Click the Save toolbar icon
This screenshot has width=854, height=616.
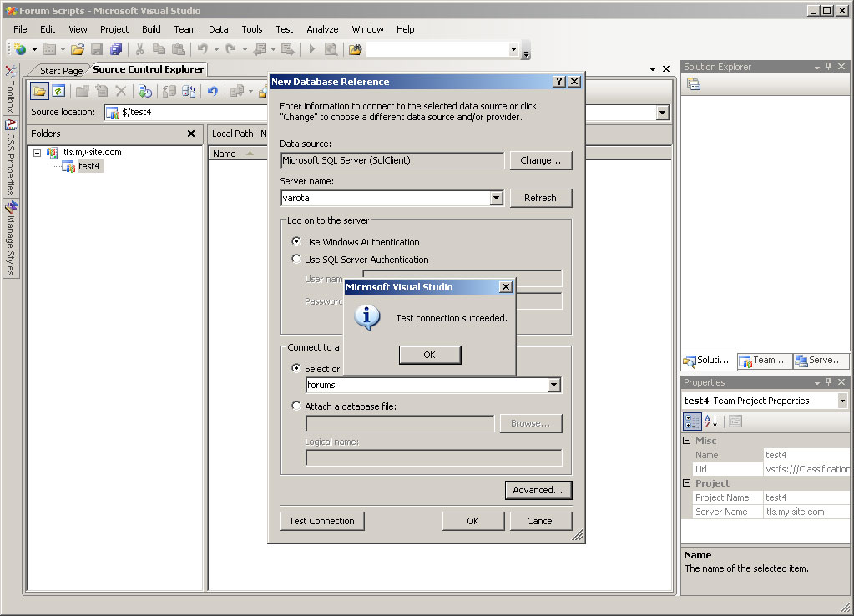[97, 49]
